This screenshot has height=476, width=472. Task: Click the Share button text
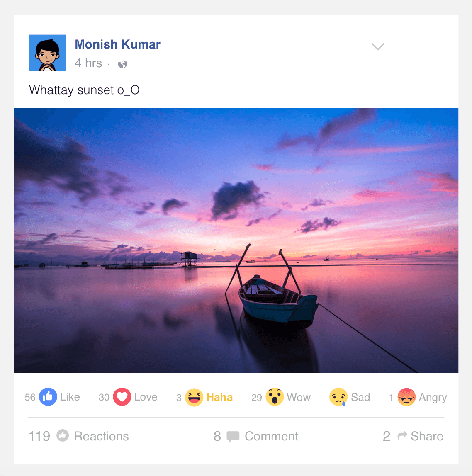(x=427, y=436)
